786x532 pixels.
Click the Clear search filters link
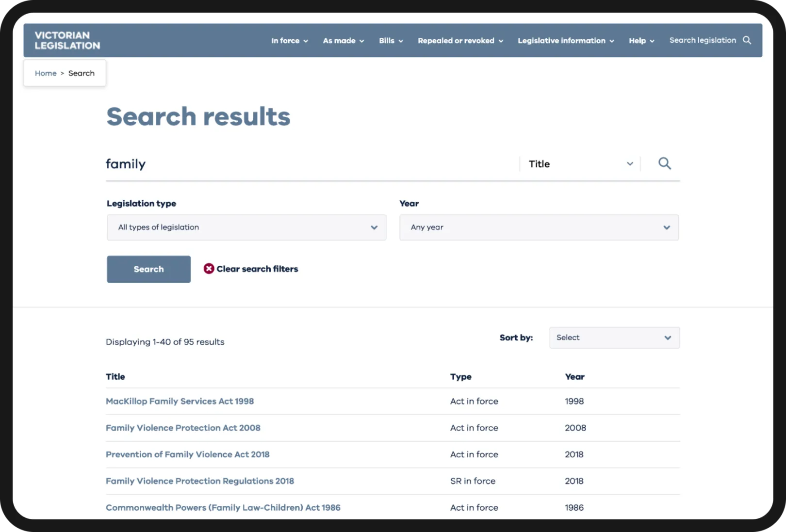tap(257, 268)
